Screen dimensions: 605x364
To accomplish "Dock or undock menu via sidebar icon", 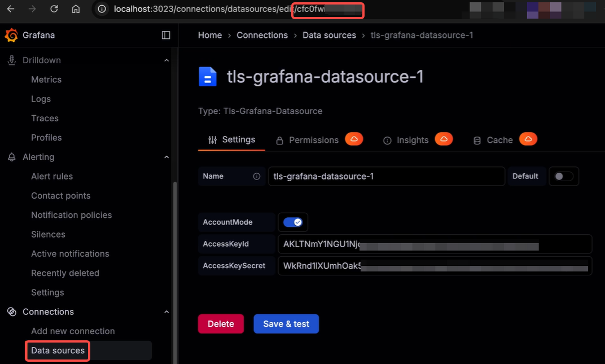I will (x=166, y=35).
